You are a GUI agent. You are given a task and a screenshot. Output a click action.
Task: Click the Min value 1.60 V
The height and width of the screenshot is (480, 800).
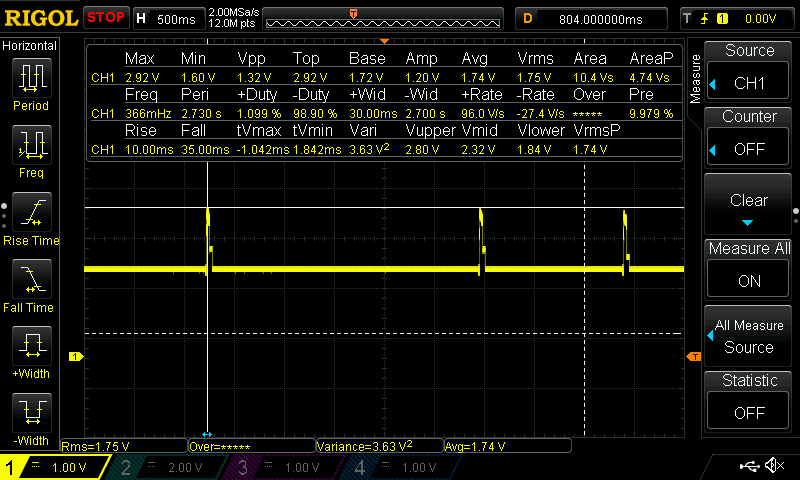[198, 78]
